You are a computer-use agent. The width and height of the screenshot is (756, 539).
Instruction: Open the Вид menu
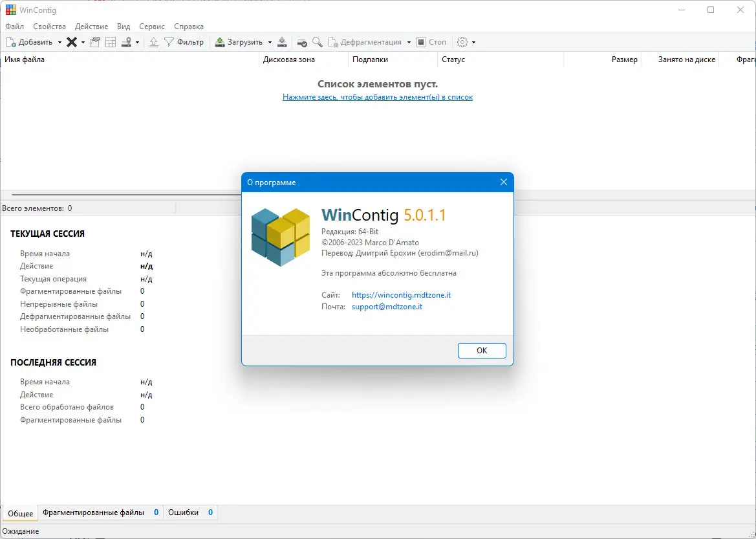pyautogui.click(x=124, y=27)
